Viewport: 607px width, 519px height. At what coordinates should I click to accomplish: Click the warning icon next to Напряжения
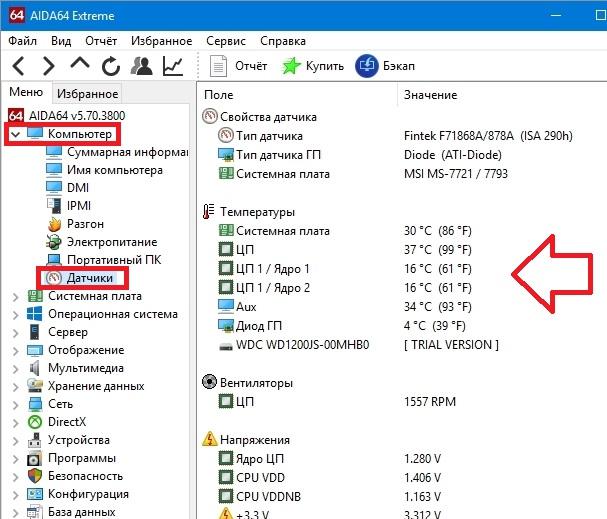click(x=209, y=439)
